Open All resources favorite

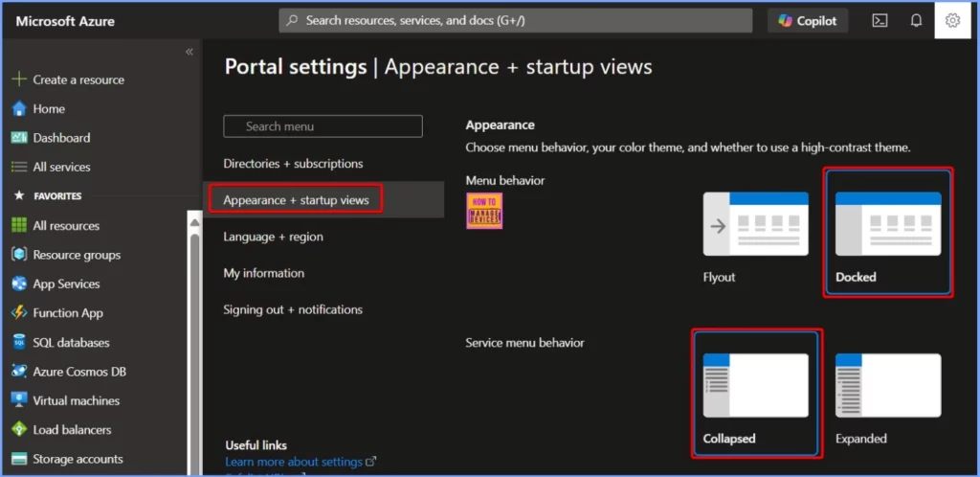(66, 225)
